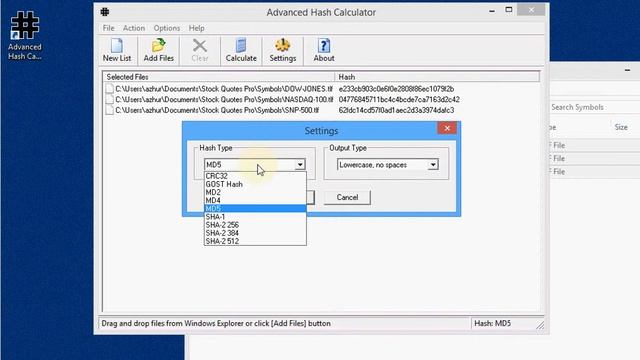Image resolution: width=640 pixels, height=360 pixels.
Task: Click the Calculate toolbar icon
Action: tap(241, 50)
